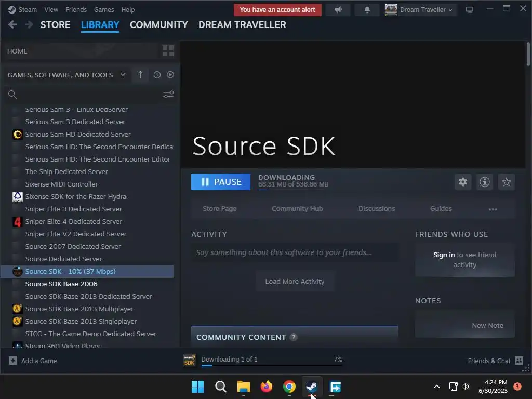Show Source SDK info icon
This screenshot has width=532, height=399.
coord(485,182)
